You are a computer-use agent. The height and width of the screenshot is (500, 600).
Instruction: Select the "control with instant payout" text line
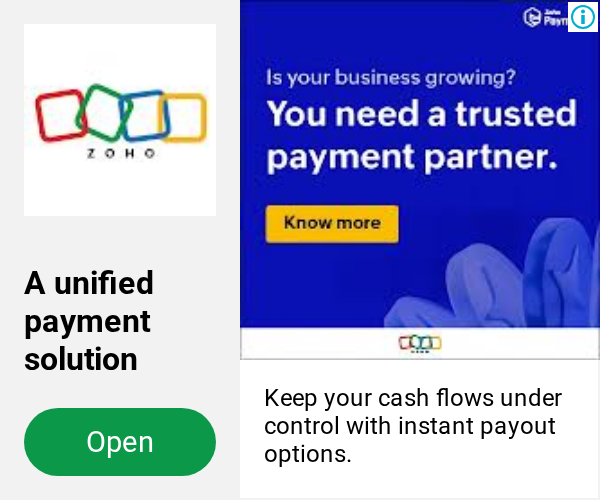pos(409,426)
